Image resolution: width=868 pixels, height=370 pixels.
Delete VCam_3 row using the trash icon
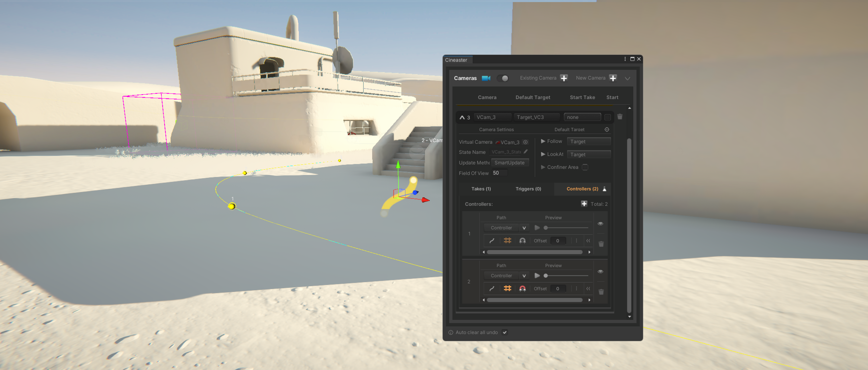point(620,117)
